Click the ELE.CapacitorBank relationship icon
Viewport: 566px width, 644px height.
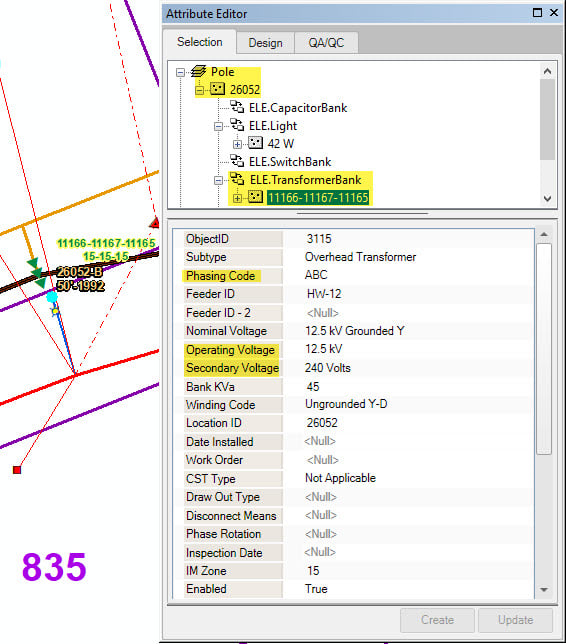pyautogui.click(x=237, y=107)
